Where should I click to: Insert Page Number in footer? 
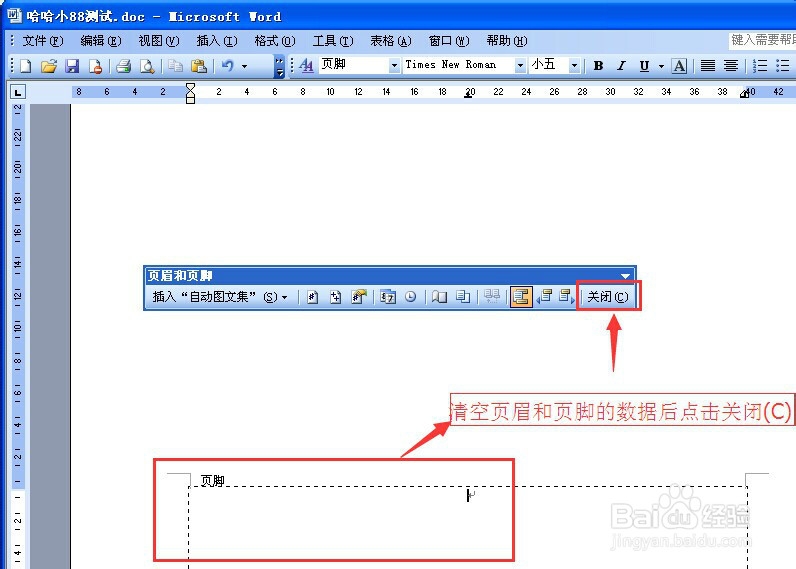(312, 296)
